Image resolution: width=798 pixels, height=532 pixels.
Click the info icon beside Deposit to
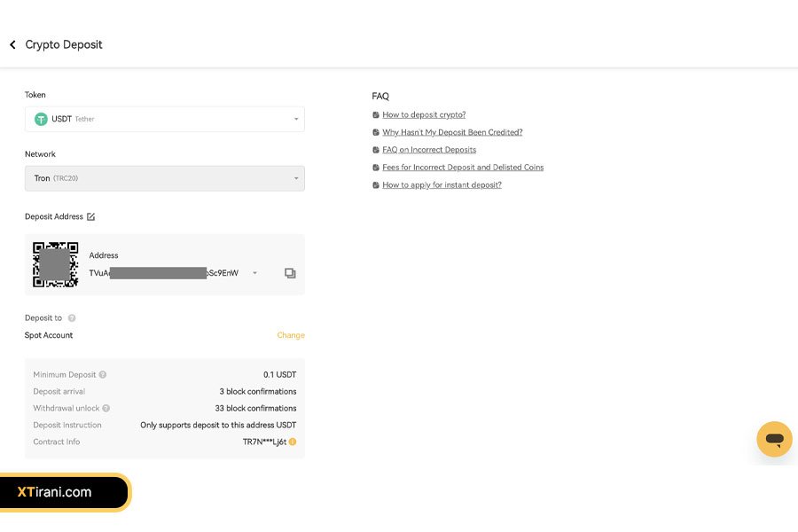click(x=72, y=318)
